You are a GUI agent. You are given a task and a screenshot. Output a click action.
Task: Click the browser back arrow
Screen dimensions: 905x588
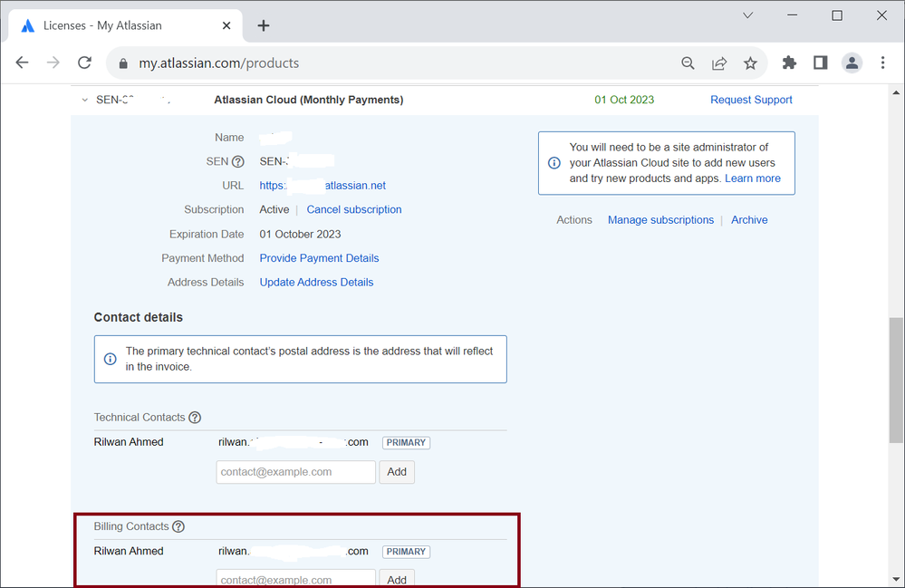tap(22, 63)
